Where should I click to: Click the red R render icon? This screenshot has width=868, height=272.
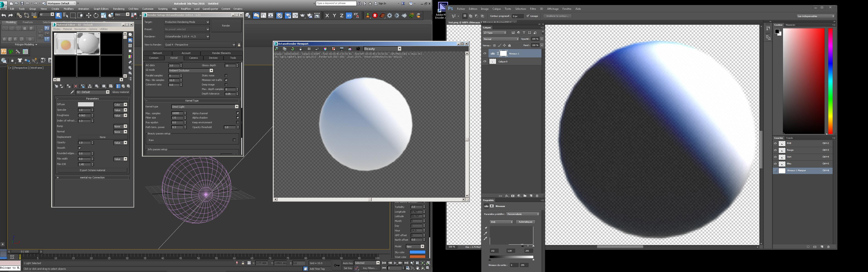[375, 15]
